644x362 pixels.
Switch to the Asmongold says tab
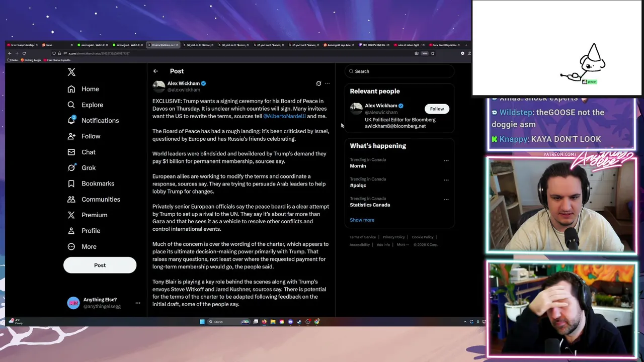(x=339, y=45)
